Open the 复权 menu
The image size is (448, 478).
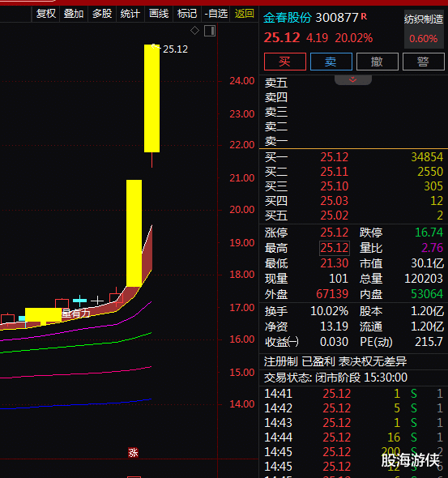click(x=45, y=14)
